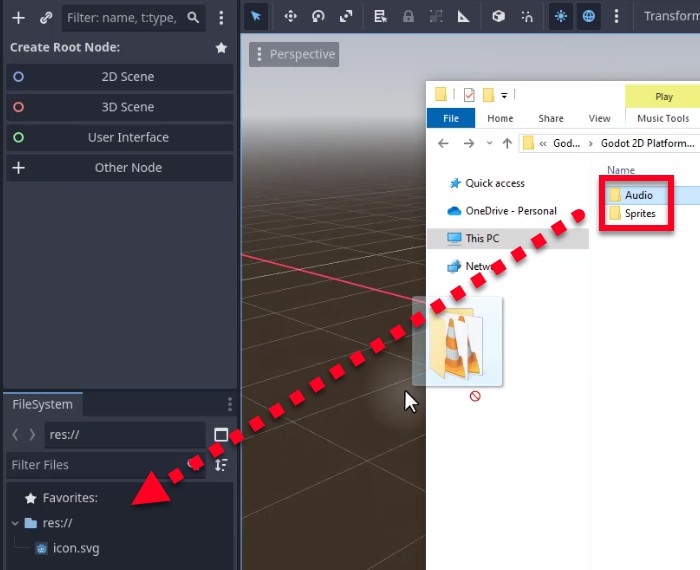This screenshot has width=700, height=570.
Task: Click the Name column header in Explorer
Action: point(621,170)
